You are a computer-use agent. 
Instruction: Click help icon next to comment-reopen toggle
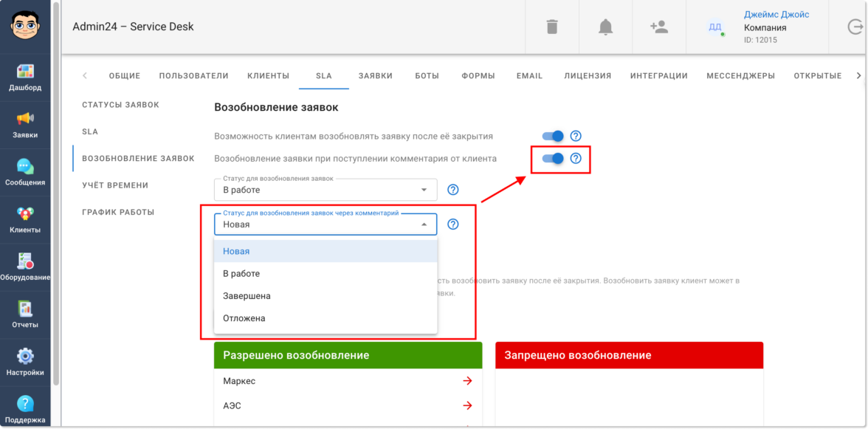pos(576,158)
